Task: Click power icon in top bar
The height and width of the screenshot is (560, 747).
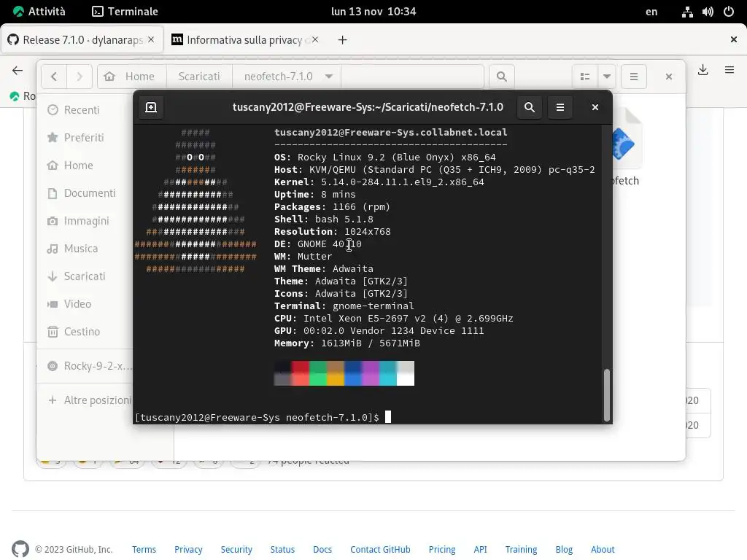Action: (729, 12)
